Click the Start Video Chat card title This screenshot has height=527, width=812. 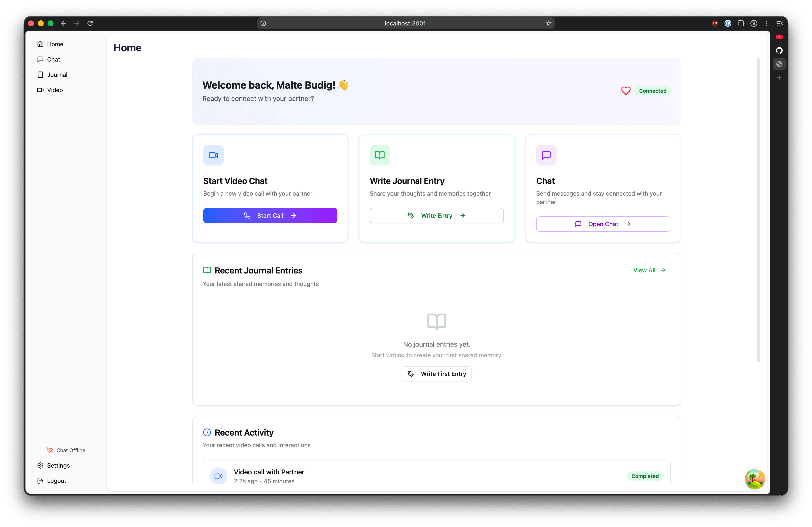(235, 181)
